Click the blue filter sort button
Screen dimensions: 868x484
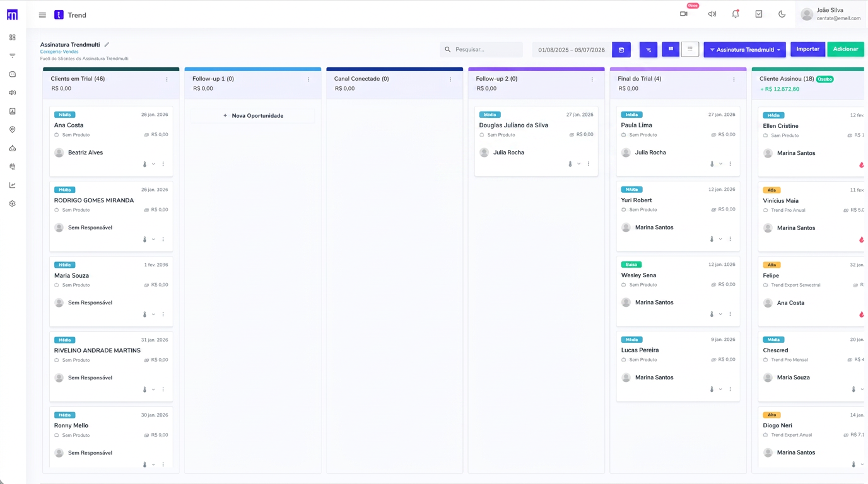click(x=648, y=50)
